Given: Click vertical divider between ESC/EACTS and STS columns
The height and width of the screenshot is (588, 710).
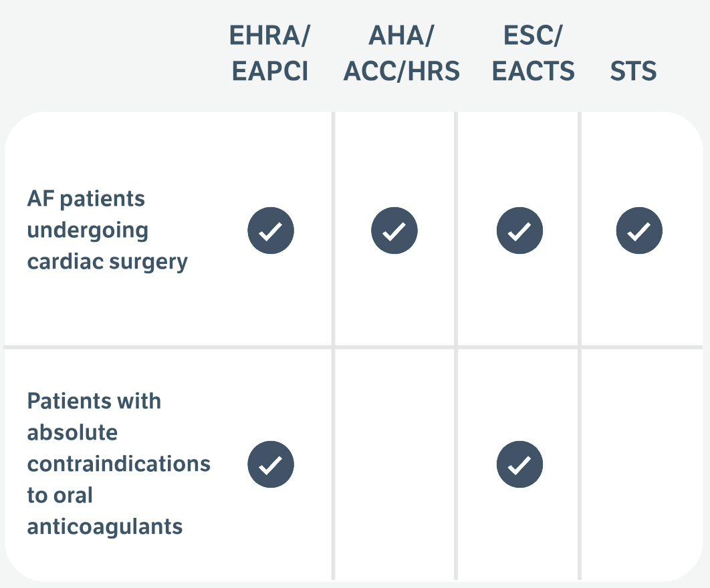Looking at the screenshot, I should 580,346.
